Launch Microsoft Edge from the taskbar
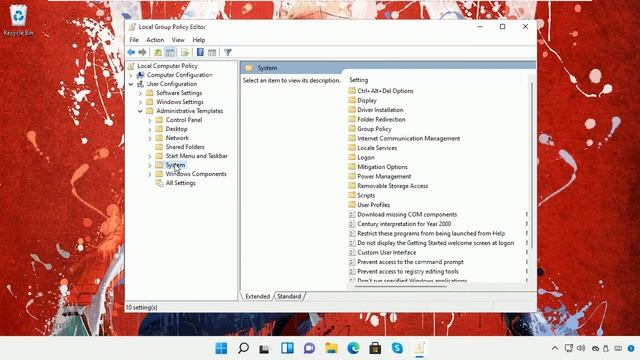The image size is (640, 360). coord(353,348)
